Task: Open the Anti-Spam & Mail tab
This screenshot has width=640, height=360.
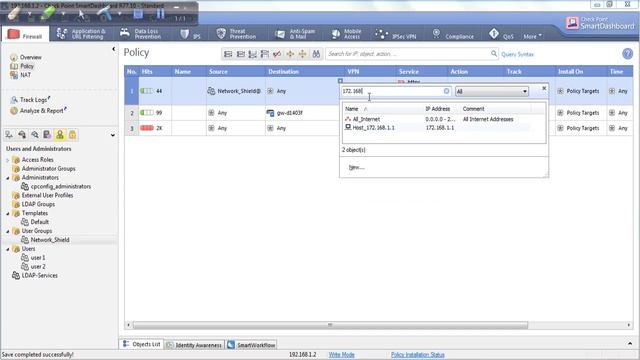Action: tap(296, 34)
